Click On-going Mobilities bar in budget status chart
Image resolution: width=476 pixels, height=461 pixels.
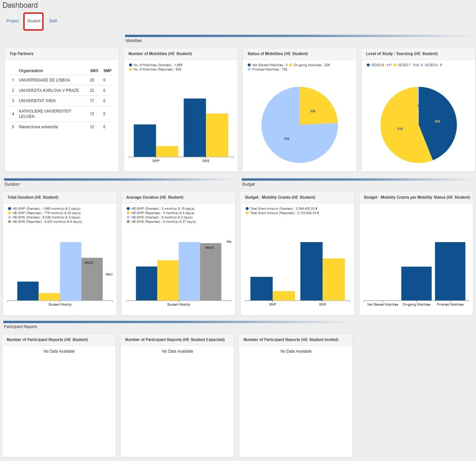pos(416,283)
